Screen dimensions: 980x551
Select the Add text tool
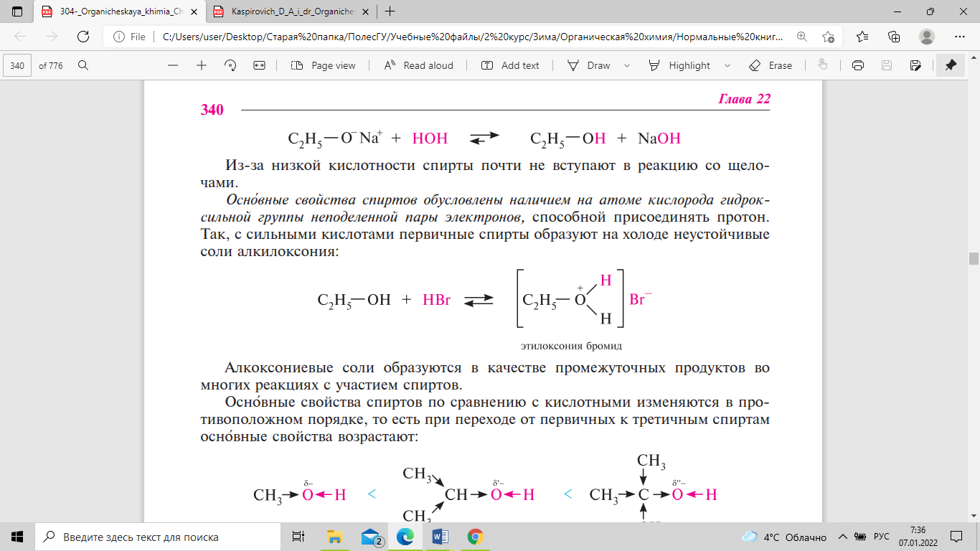pyautogui.click(x=510, y=65)
